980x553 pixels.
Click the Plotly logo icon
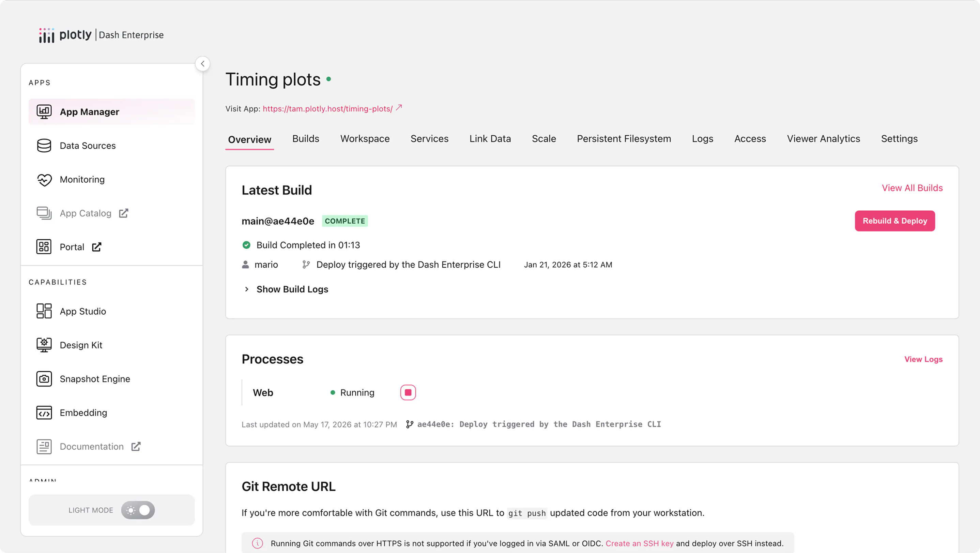[46, 35]
